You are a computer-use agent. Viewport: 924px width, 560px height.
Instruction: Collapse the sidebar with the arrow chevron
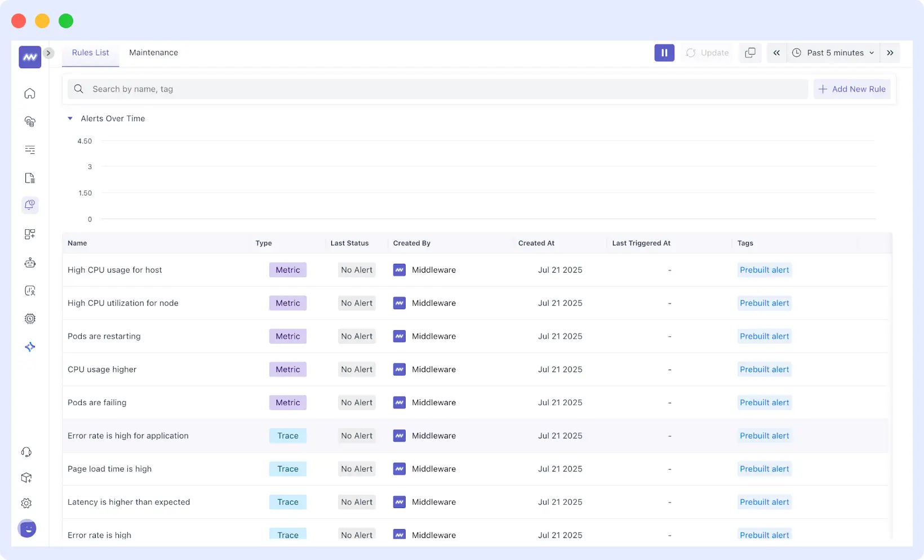(x=48, y=52)
